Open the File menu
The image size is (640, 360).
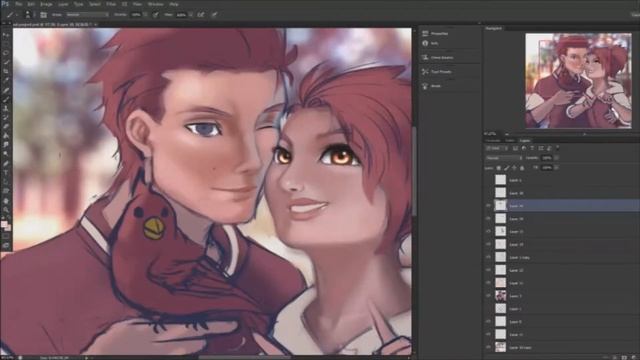pyautogui.click(x=18, y=4)
